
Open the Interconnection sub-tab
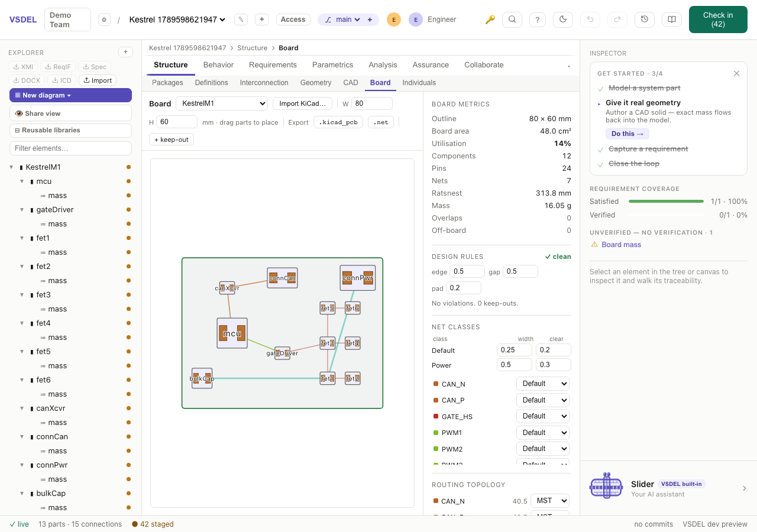[x=264, y=83]
